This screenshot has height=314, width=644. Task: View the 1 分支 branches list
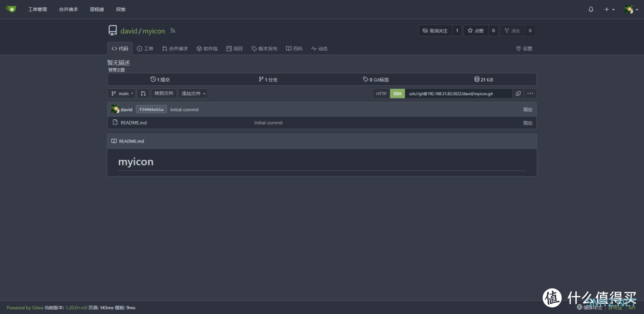(x=268, y=80)
